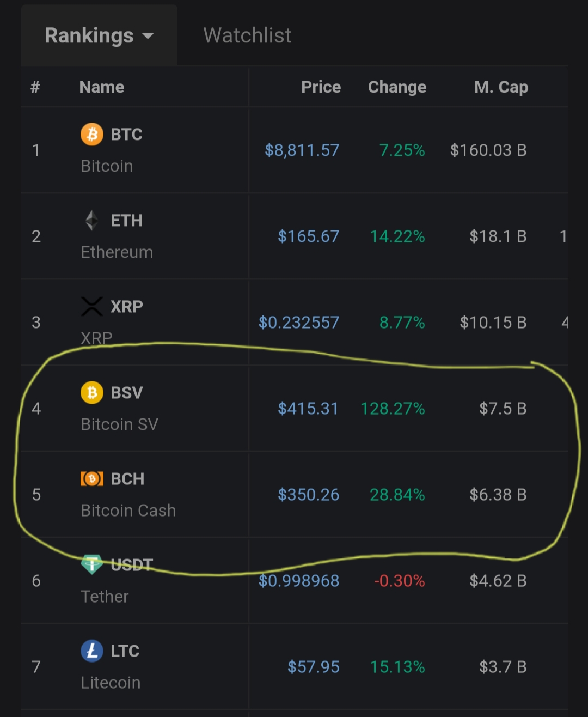
Task: Click the Tether USDT logo icon
Action: click(92, 564)
